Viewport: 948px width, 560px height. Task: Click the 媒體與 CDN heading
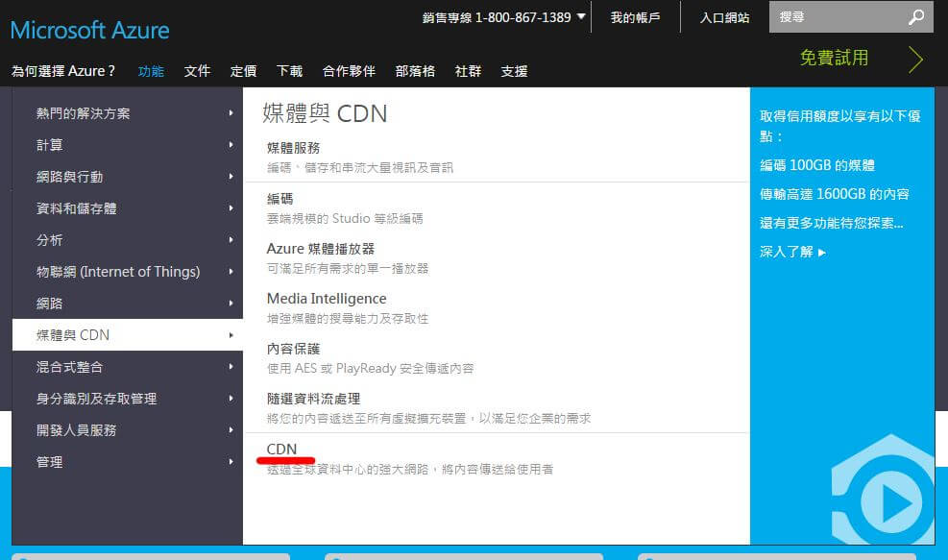[x=325, y=113]
